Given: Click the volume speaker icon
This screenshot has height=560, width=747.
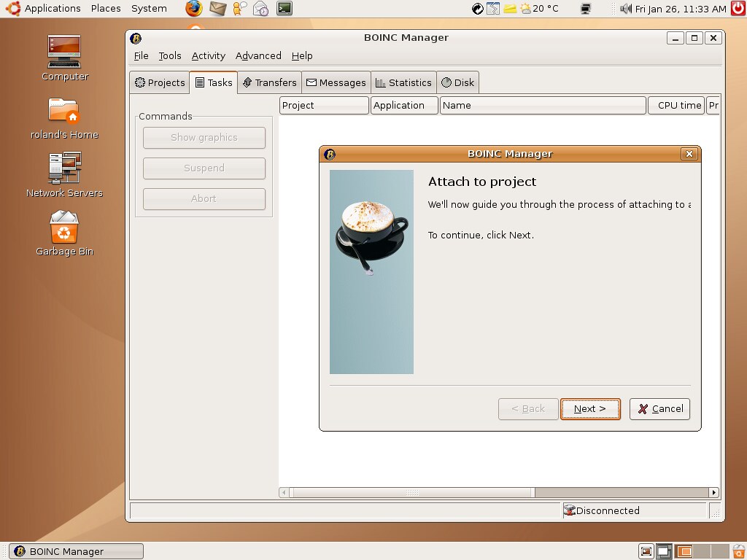Looking at the screenshot, I should 625,9.
